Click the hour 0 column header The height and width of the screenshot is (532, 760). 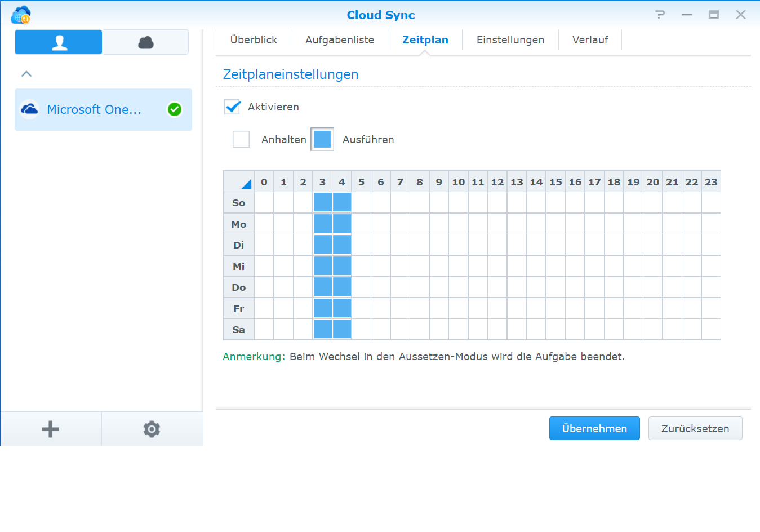coord(264,181)
